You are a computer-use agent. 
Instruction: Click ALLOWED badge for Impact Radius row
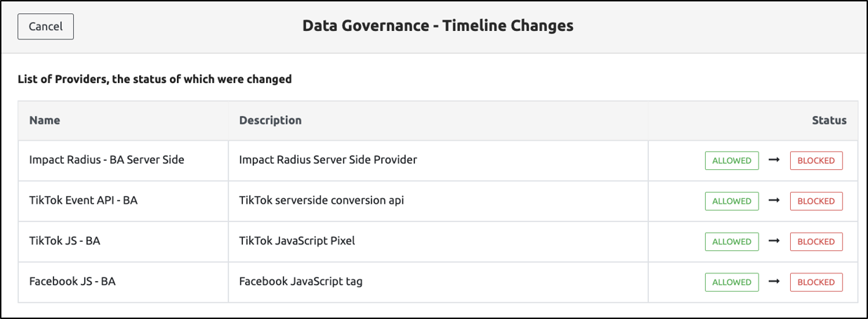tap(732, 160)
